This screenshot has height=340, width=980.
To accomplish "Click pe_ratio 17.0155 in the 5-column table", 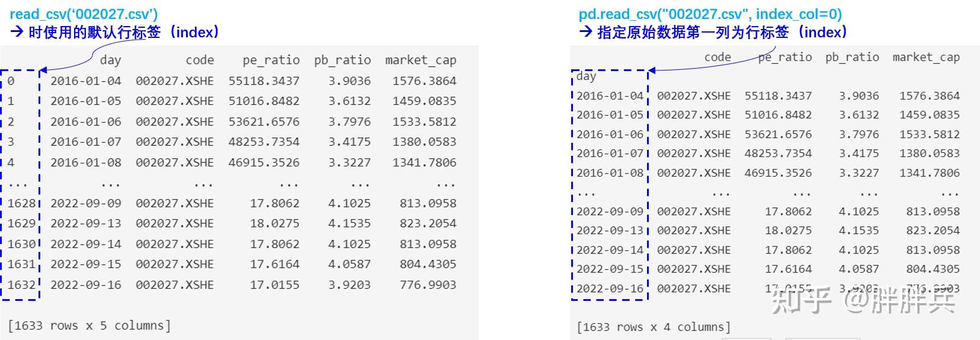I will click(275, 285).
